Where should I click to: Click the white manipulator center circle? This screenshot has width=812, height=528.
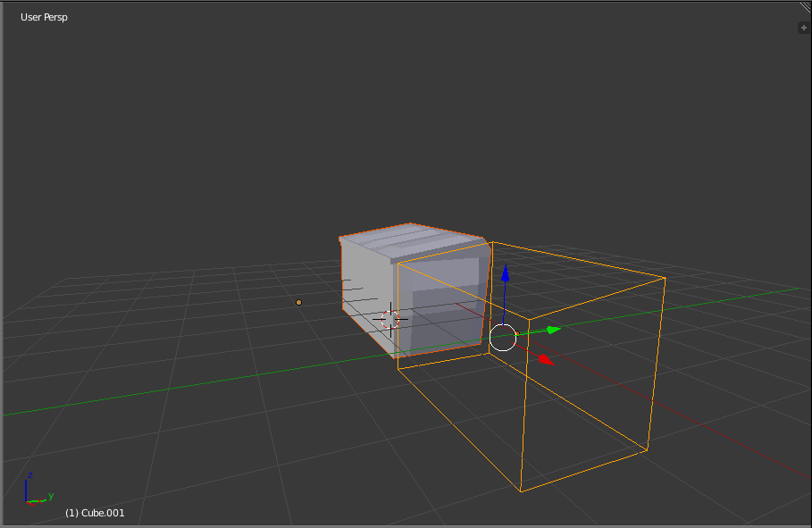click(x=503, y=338)
